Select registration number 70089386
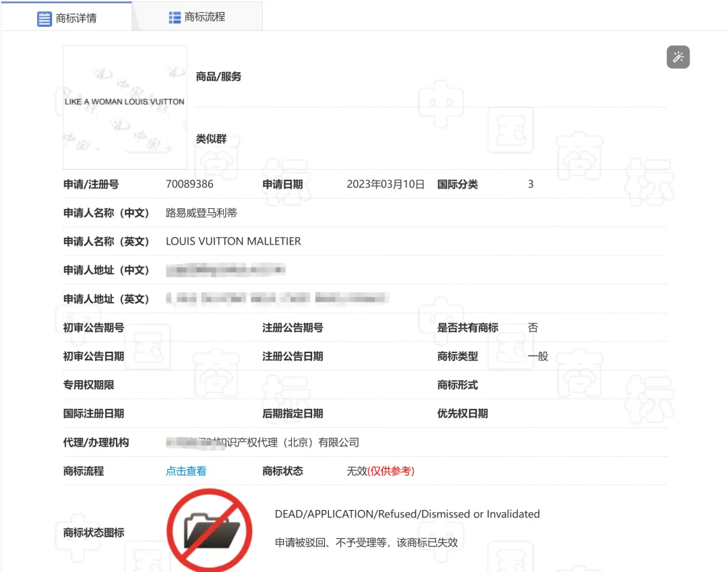This screenshot has height=572, width=728. pos(189,184)
